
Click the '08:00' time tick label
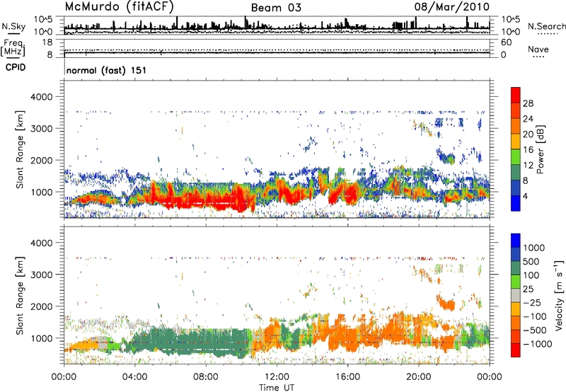pos(206,377)
